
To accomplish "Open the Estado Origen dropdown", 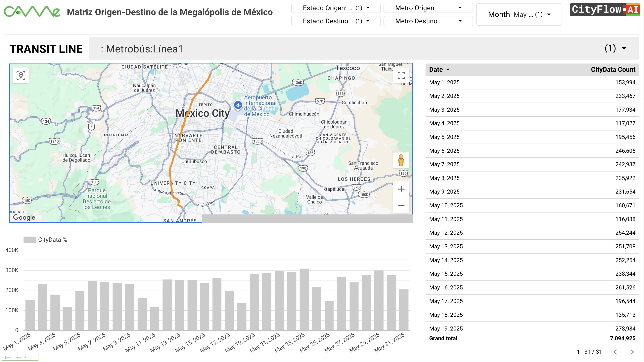I will (336, 8).
